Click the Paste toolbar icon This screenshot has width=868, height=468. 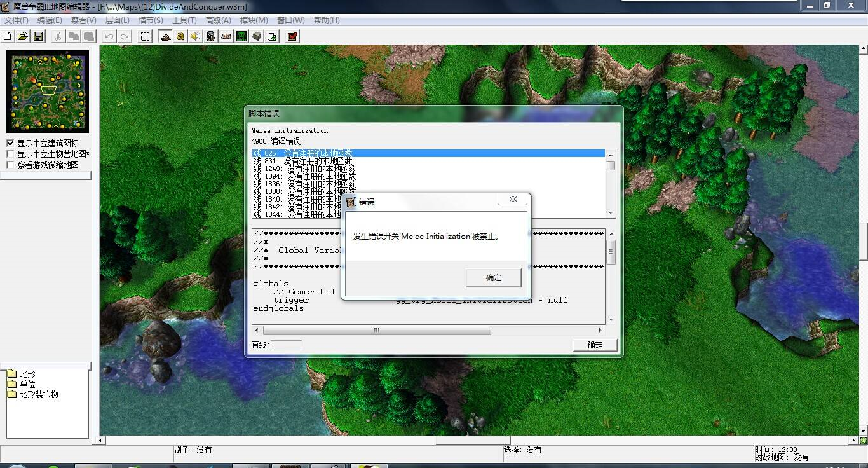pos(89,36)
